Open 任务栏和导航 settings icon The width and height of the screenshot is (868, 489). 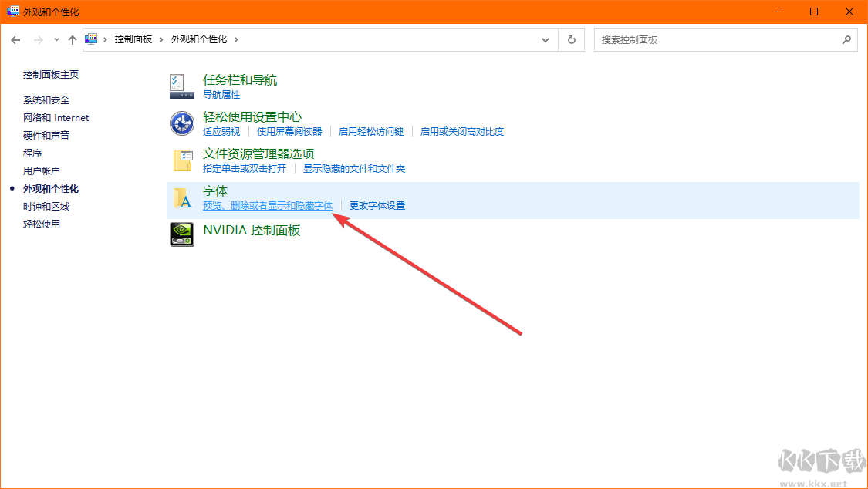tap(181, 85)
